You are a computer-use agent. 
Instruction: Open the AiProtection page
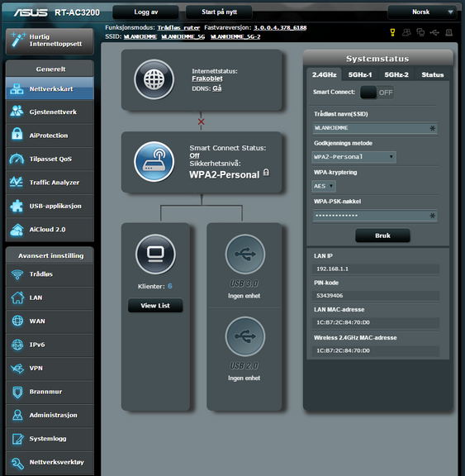[x=50, y=135]
